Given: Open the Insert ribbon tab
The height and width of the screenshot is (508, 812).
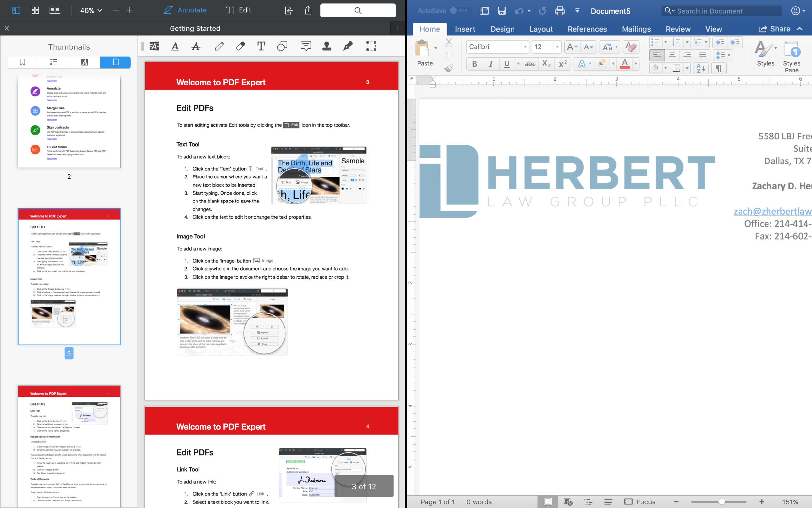Looking at the screenshot, I should click(465, 29).
